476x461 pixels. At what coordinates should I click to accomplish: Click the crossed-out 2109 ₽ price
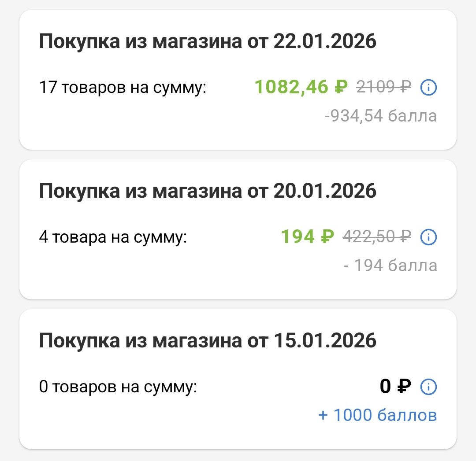pos(383,88)
